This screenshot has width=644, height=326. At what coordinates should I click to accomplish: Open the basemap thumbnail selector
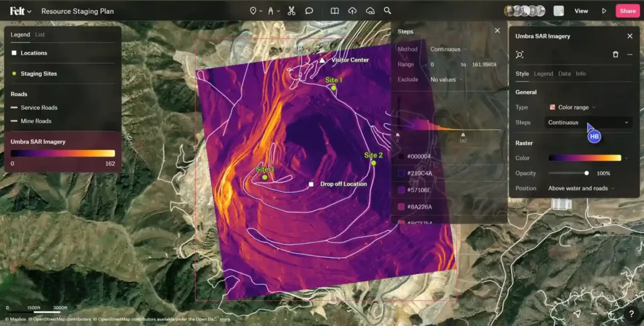(x=558, y=11)
